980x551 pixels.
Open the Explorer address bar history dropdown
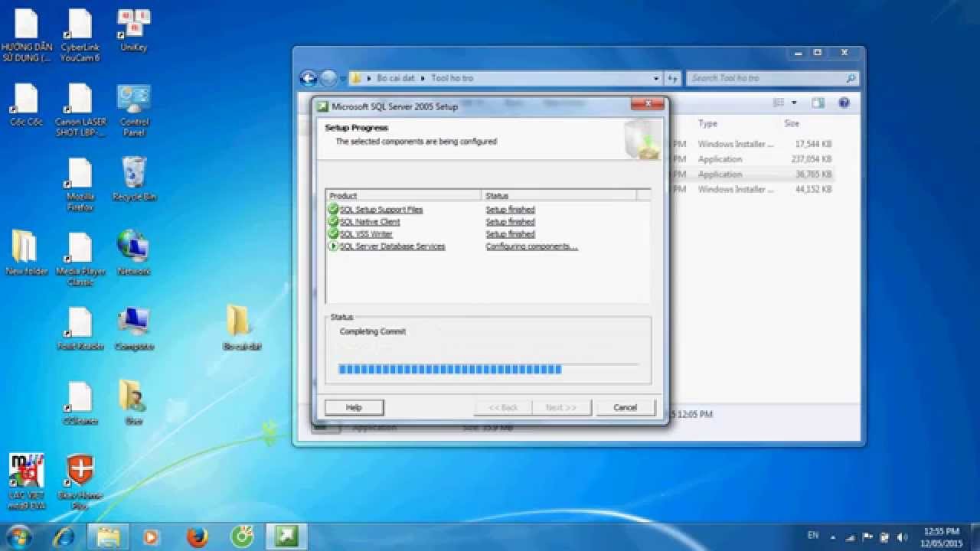(656, 78)
